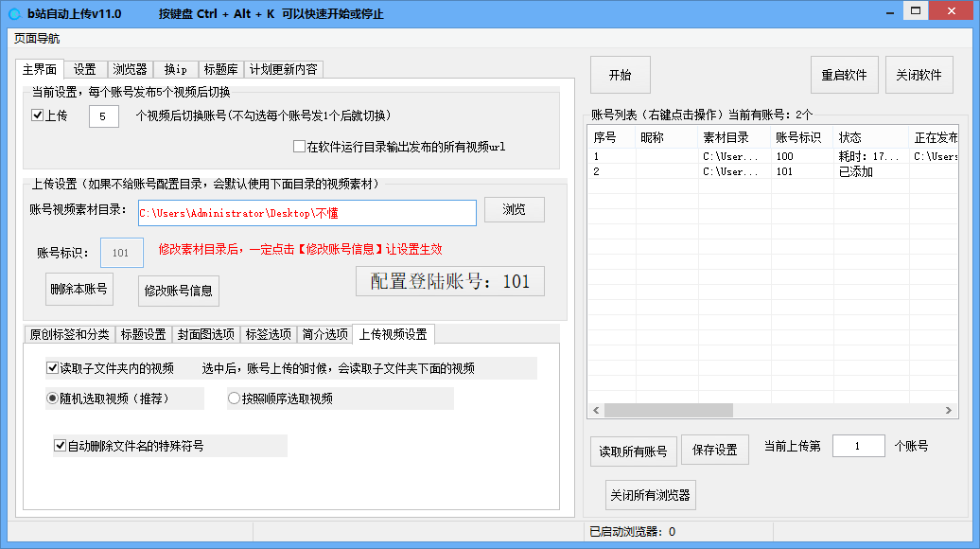
Task: Select the 上传视频设置 tab
Action: coord(394,334)
